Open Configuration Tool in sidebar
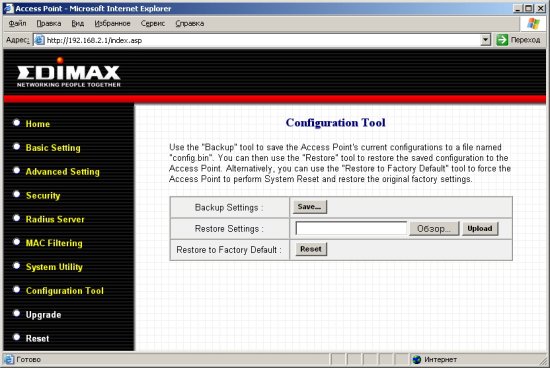The width and height of the screenshot is (550, 368). pos(65,291)
